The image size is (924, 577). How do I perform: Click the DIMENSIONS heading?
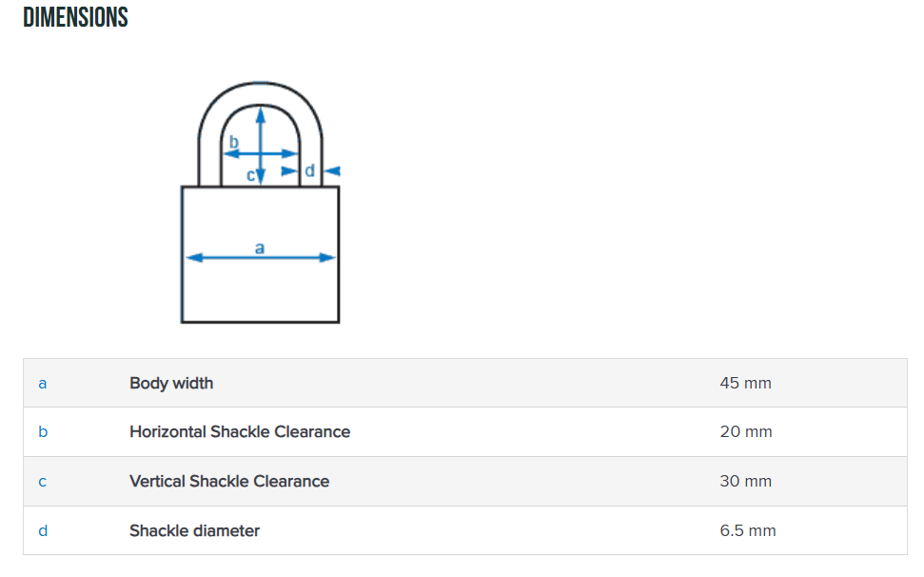pyautogui.click(x=75, y=17)
